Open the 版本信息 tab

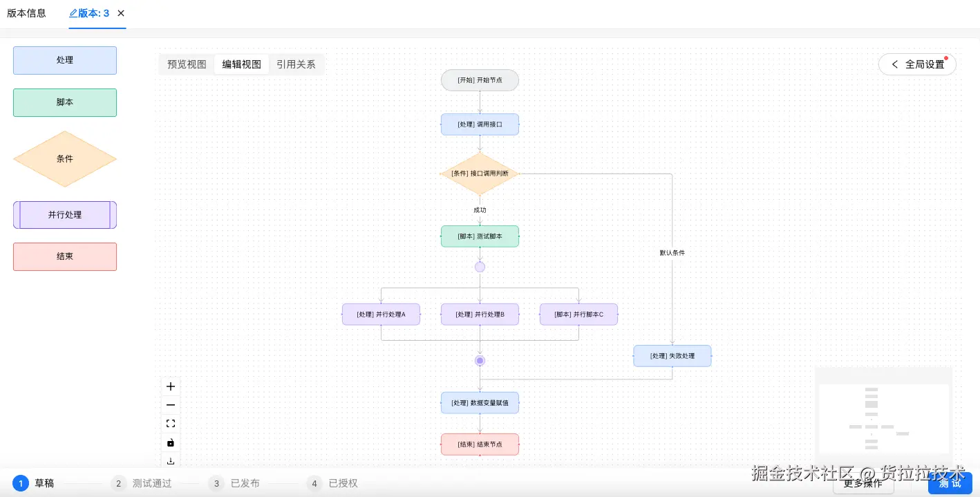click(x=26, y=13)
